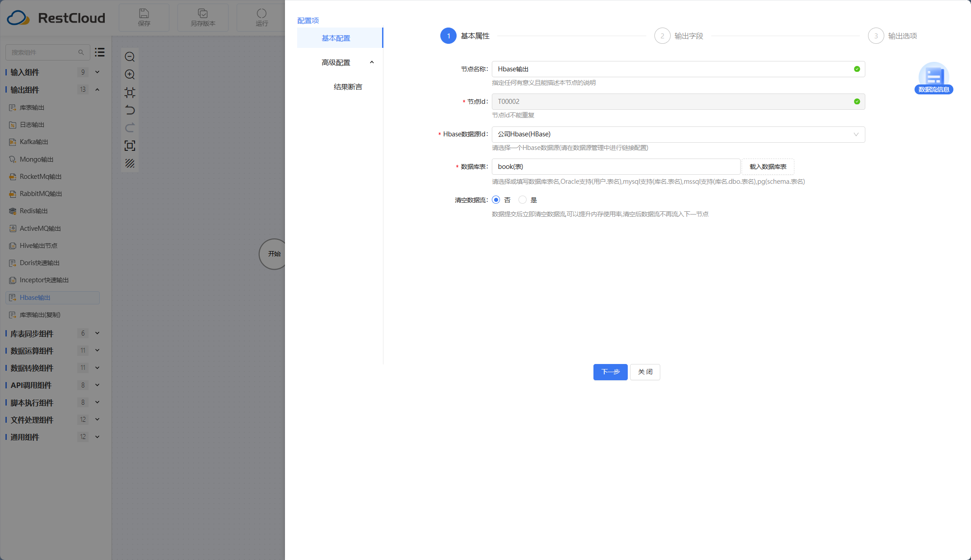Zoom in the canvas
The image size is (971, 560).
coord(130,75)
